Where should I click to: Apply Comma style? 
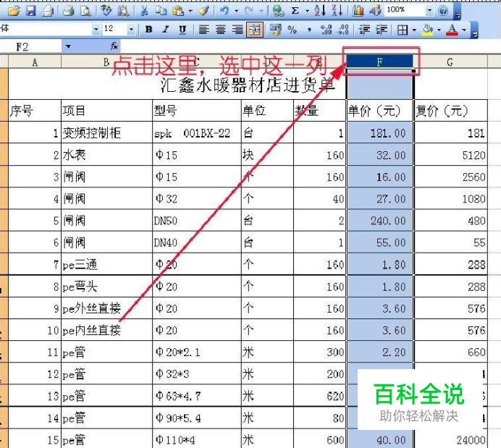click(309, 30)
